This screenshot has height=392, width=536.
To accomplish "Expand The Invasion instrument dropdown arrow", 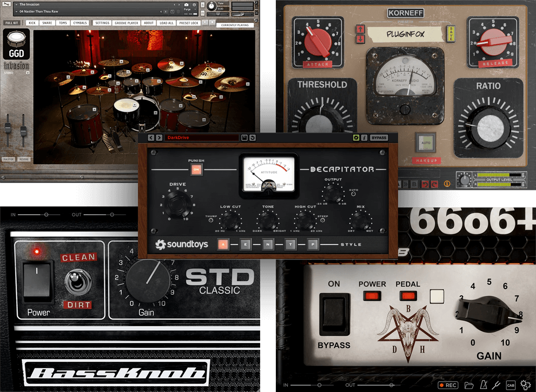I will 16,5.
